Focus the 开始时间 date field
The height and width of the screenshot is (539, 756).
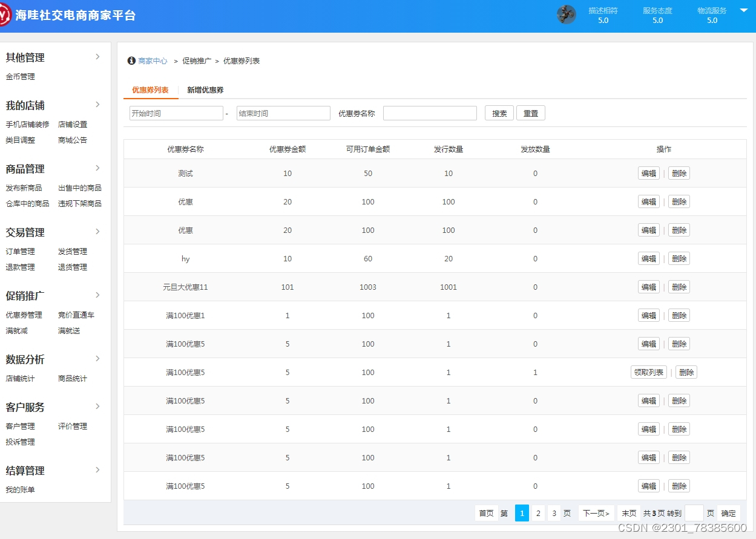click(x=176, y=113)
